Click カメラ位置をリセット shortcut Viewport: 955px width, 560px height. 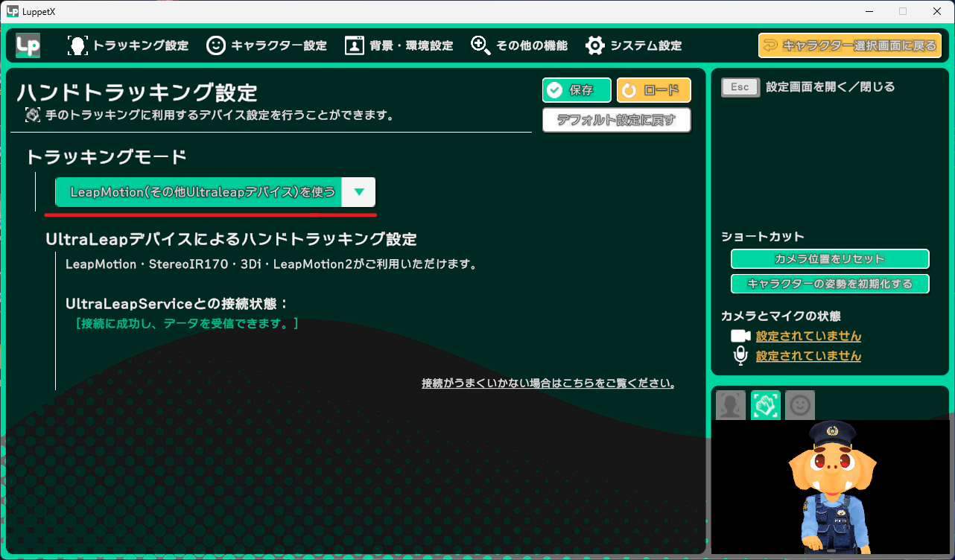(x=830, y=259)
